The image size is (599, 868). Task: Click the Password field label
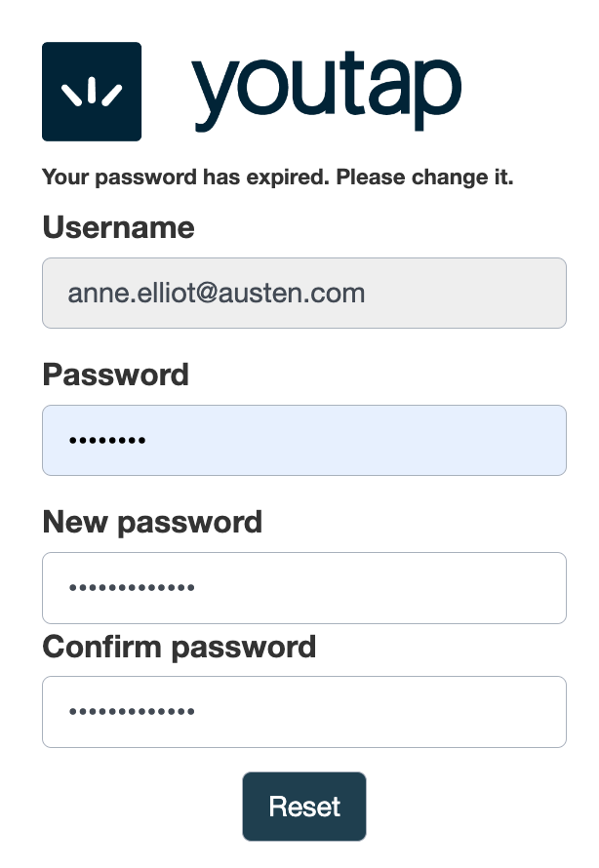pos(115,375)
